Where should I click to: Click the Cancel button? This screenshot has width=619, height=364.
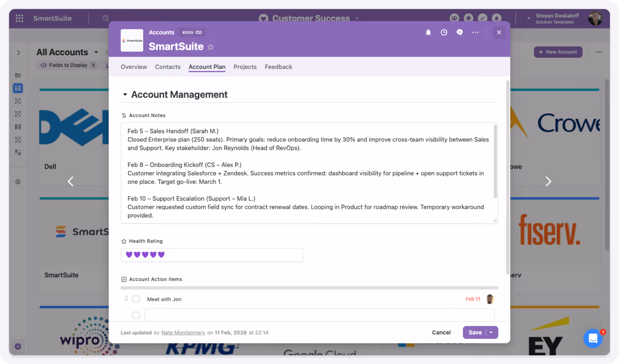click(x=441, y=332)
